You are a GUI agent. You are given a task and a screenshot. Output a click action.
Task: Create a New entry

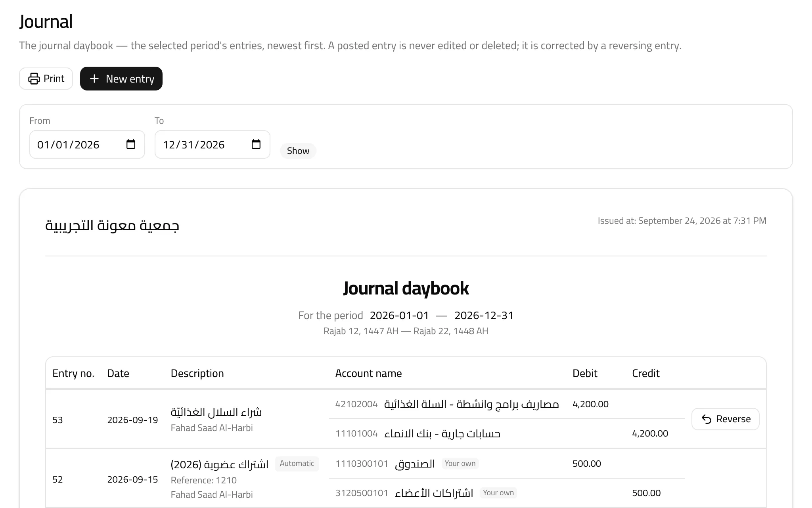pyautogui.click(x=121, y=79)
